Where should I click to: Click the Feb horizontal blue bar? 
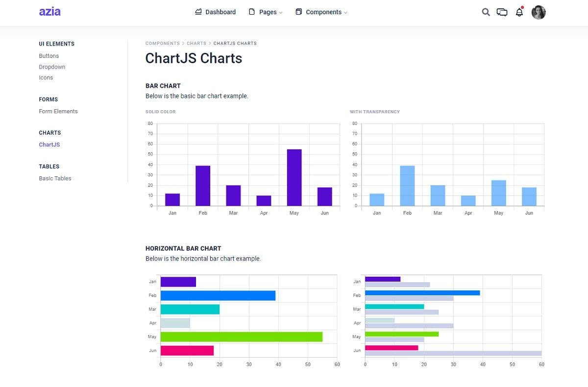click(x=218, y=295)
